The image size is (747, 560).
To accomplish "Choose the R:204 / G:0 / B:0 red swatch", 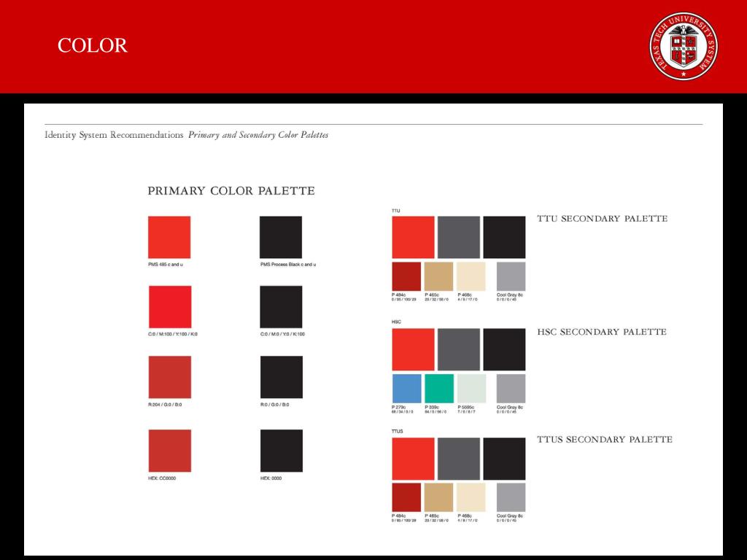I will click(169, 377).
